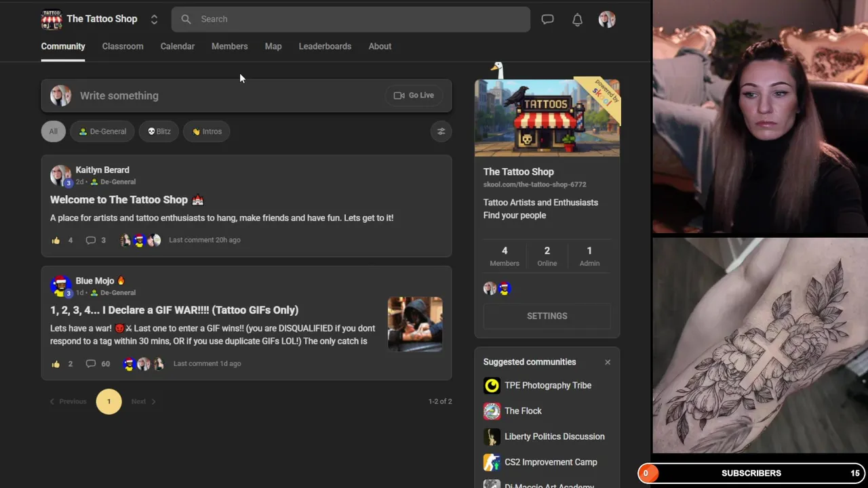Open Blue Mojo's avatar on GIF war post
The width and height of the screenshot is (868, 488).
tap(60, 286)
